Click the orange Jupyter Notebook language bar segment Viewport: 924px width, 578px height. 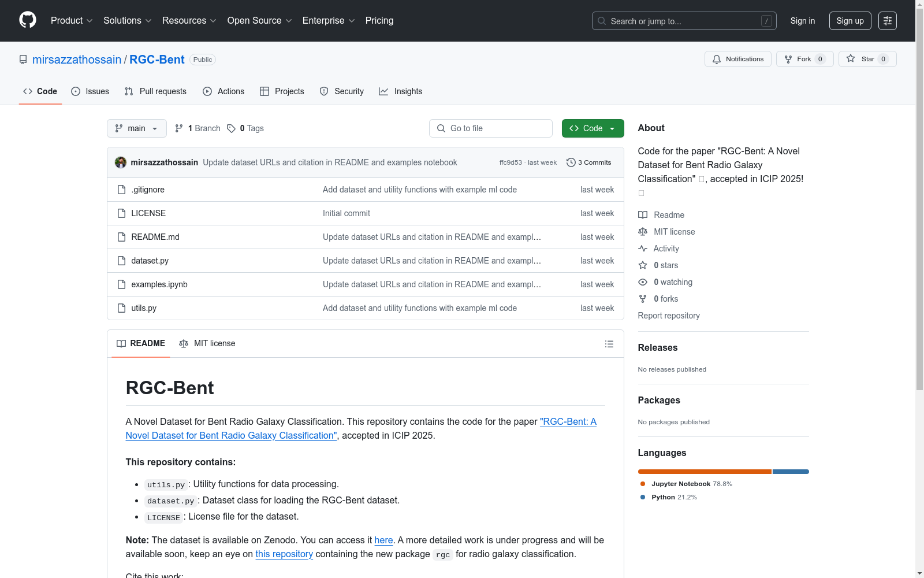click(705, 472)
